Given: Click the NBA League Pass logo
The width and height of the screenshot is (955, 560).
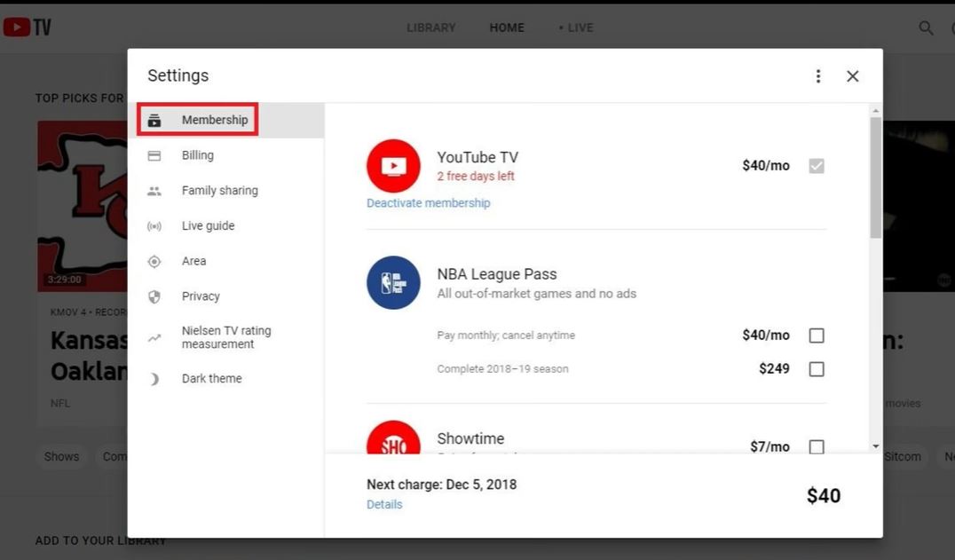Looking at the screenshot, I should click(393, 282).
